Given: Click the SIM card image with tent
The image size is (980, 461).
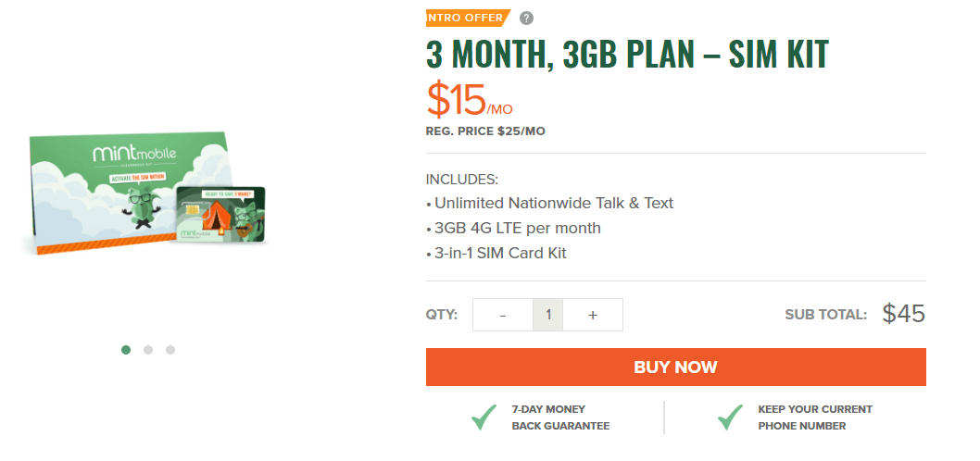Looking at the screenshot, I should [220, 214].
